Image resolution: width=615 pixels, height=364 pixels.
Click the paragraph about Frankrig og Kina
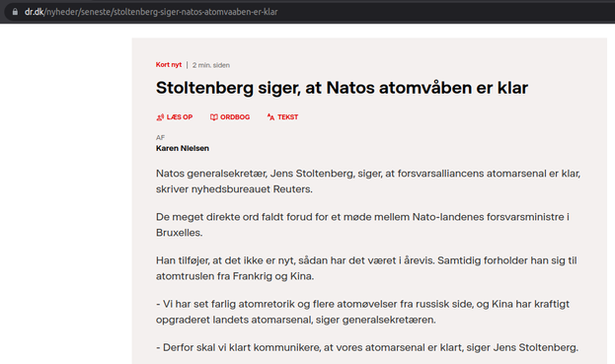click(x=366, y=268)
